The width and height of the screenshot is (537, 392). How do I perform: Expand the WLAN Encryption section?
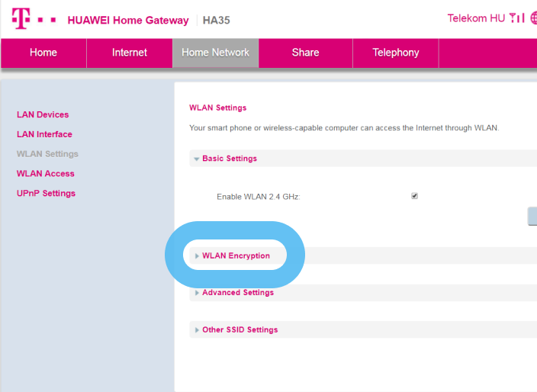pos(236,256)
